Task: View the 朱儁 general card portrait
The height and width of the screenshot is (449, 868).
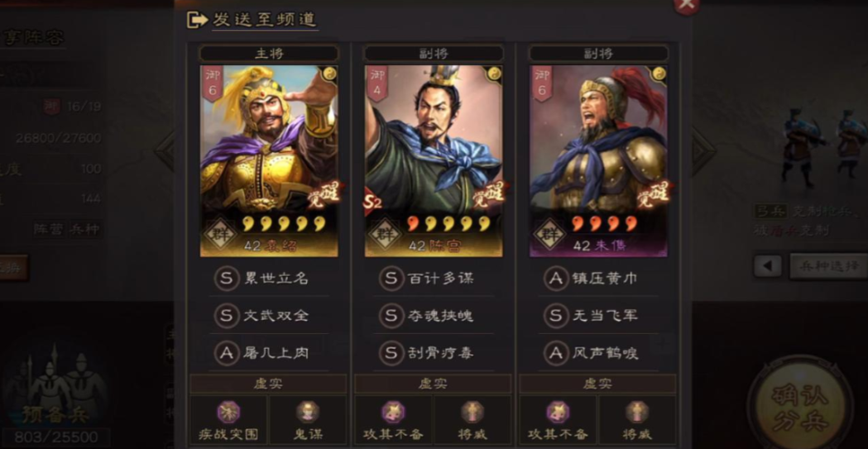Action: point(598,161)
